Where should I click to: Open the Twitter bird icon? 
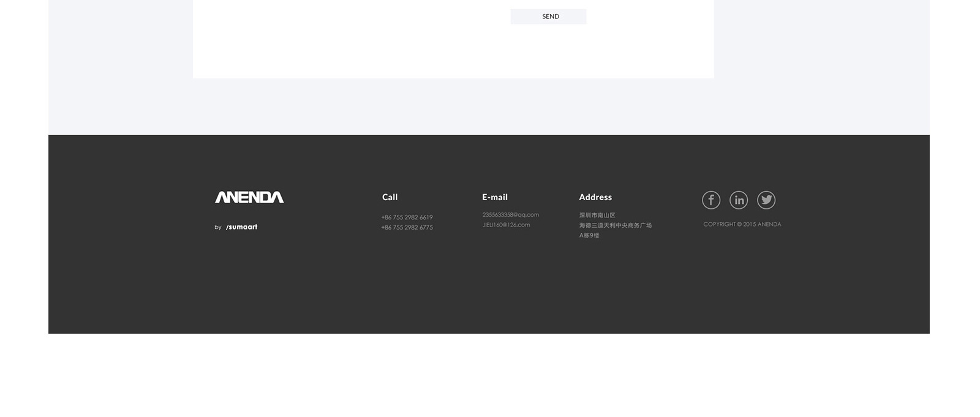point(766,200)
